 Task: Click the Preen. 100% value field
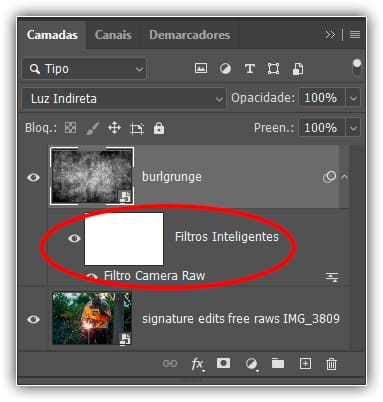click(x=321, y=127)
